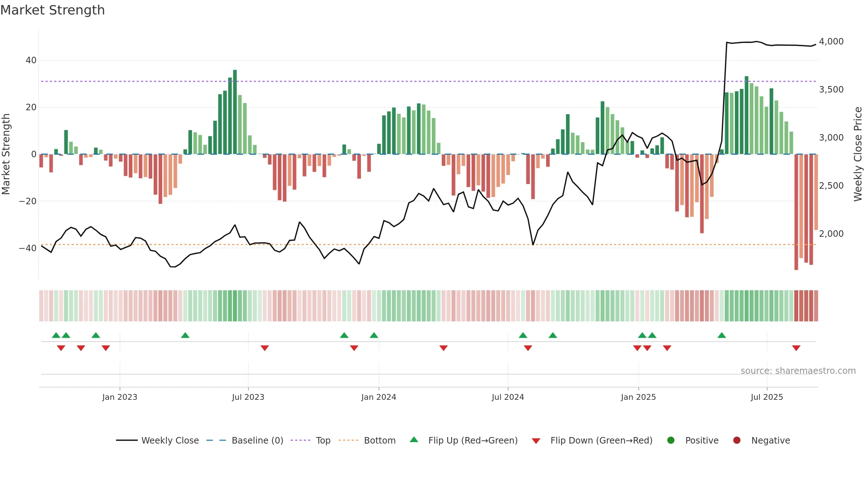868x488 pixels.
Task: Click the green Flip Up triangle in legend
Action: pos(414,440)
